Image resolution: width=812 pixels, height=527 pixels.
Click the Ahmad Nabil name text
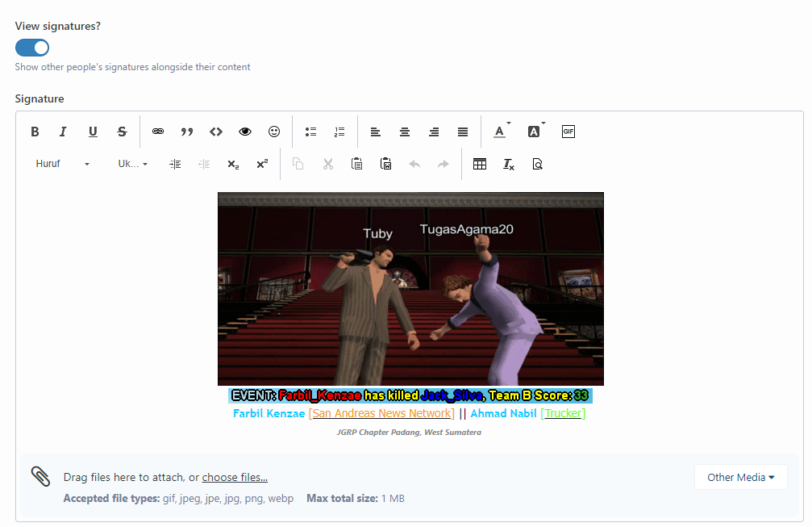[x=503, y=413]
